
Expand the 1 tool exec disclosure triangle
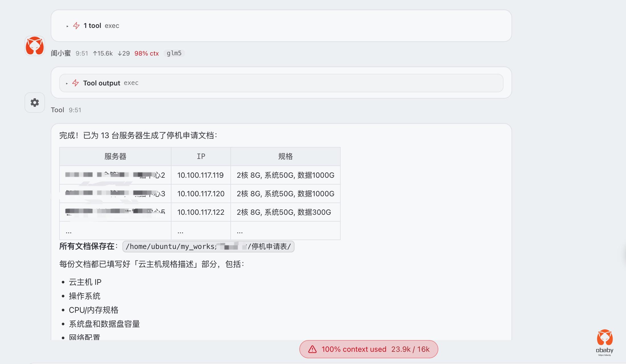[67, 26]
